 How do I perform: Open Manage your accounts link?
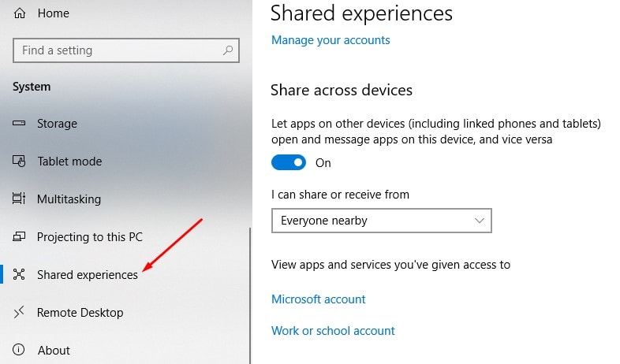[x=331, y=40]
